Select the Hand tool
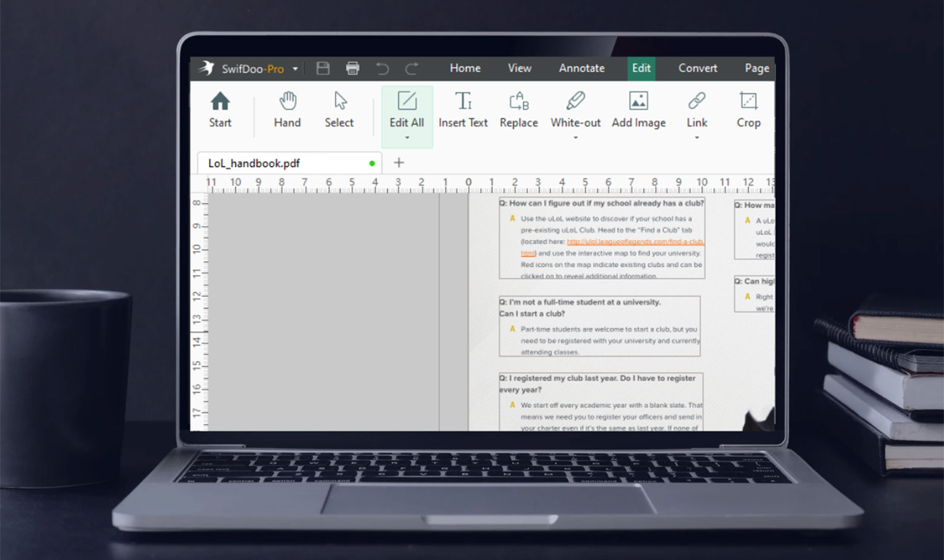 tap(287, 109)
